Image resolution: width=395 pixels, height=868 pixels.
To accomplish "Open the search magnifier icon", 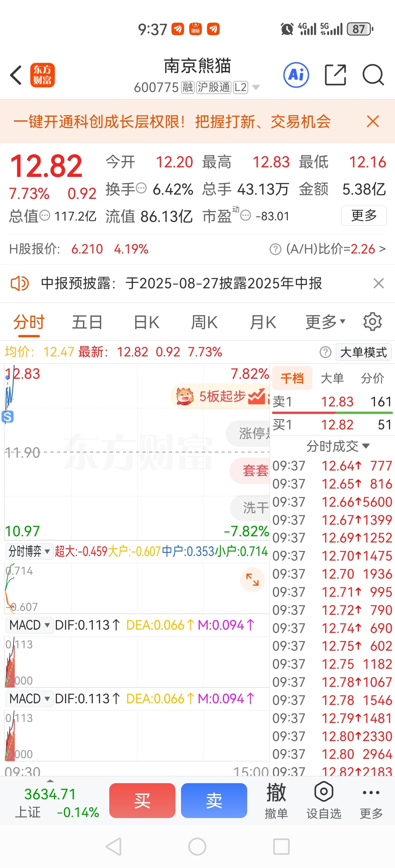I will point(373,75).
